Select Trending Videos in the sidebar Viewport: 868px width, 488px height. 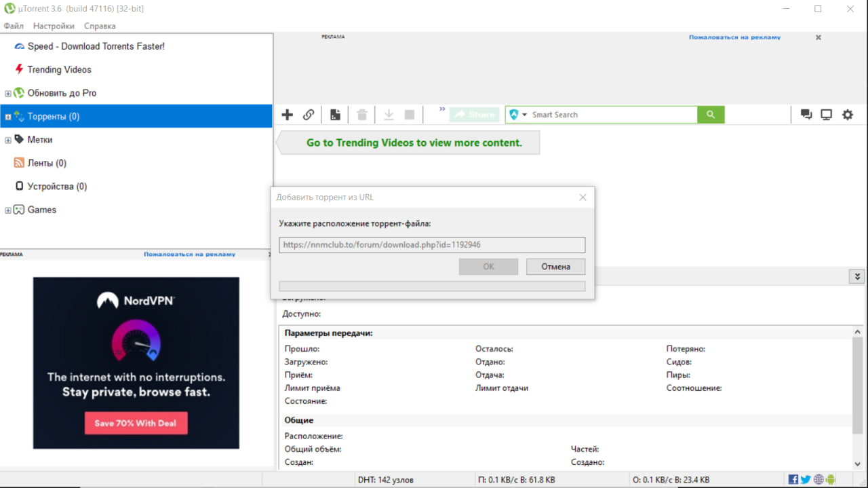59,69
